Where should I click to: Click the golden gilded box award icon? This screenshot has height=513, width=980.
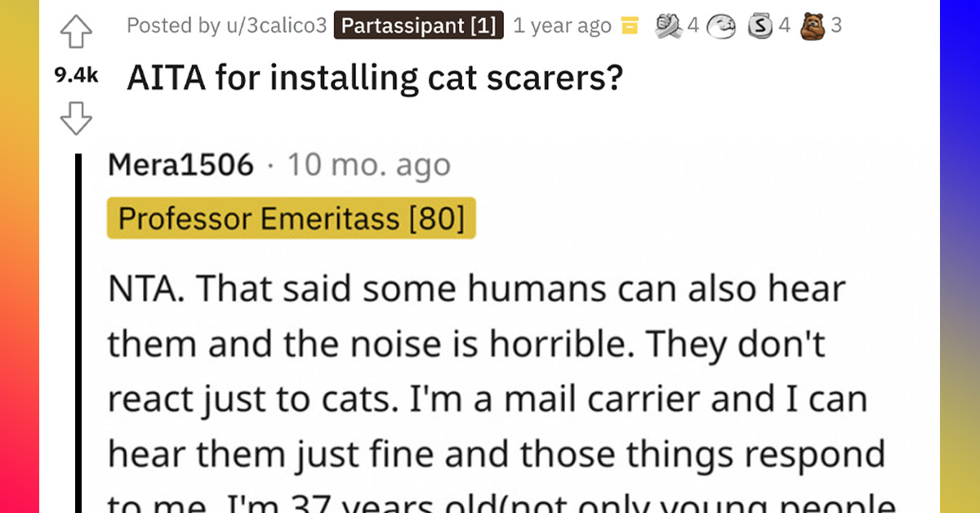[x=628, y=25]
